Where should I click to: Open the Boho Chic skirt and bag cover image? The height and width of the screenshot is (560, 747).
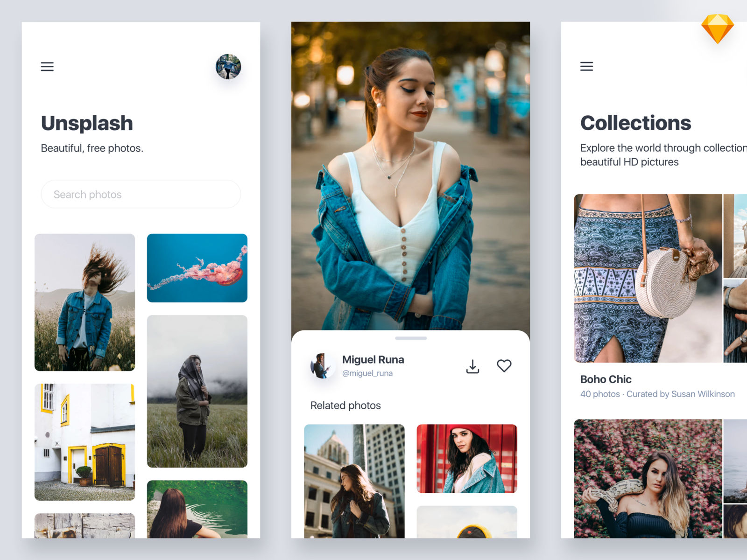tap(648, 278)
